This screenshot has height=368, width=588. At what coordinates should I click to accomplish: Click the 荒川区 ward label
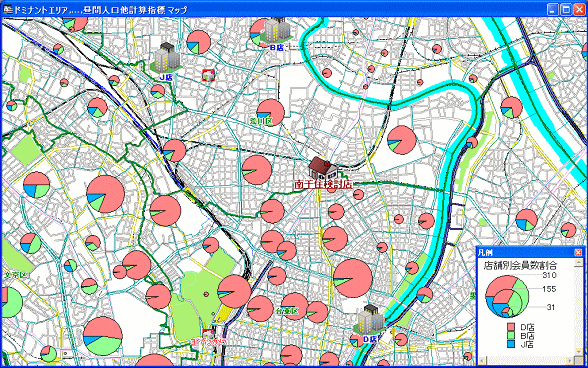click(261, 121)
